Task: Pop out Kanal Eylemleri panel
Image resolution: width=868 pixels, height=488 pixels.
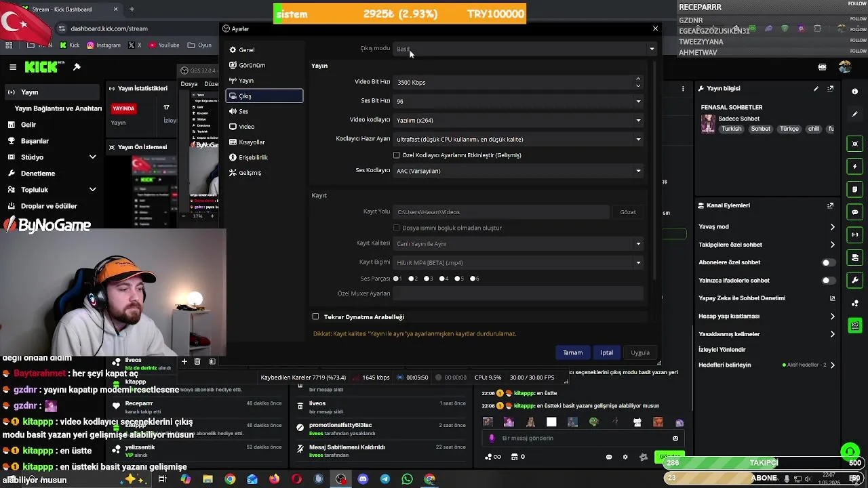Action: (830, 205)
